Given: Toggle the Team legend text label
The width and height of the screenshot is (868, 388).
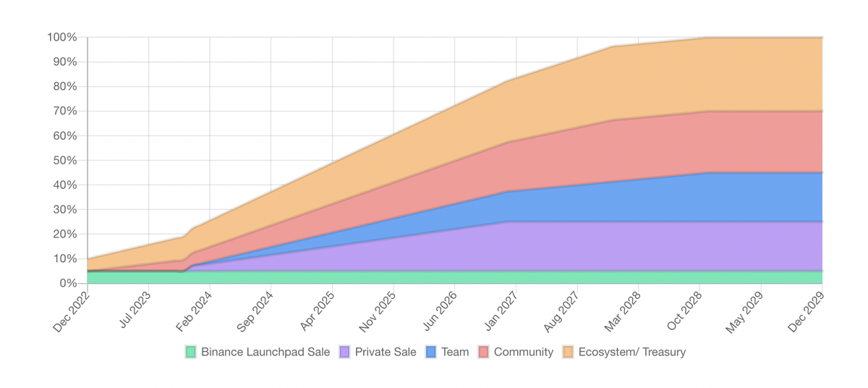Looking at the screenshot, I should pos(455,353).
